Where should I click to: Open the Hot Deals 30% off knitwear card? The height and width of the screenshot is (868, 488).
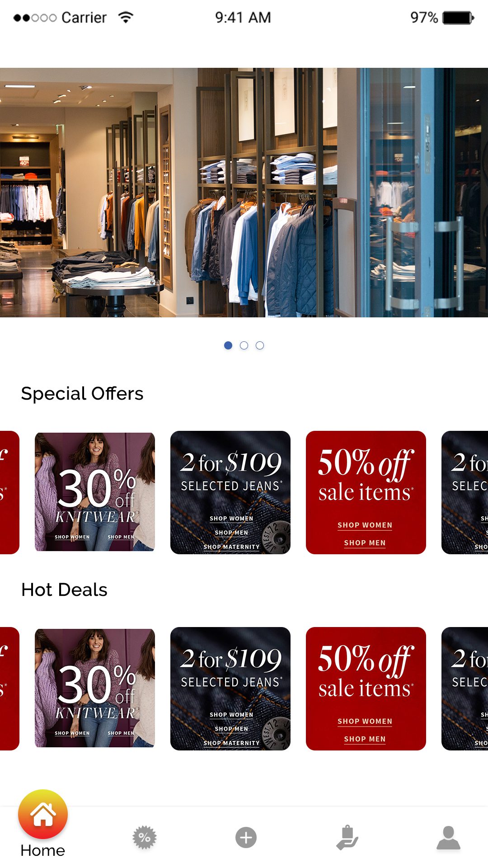tap(95, 689)
